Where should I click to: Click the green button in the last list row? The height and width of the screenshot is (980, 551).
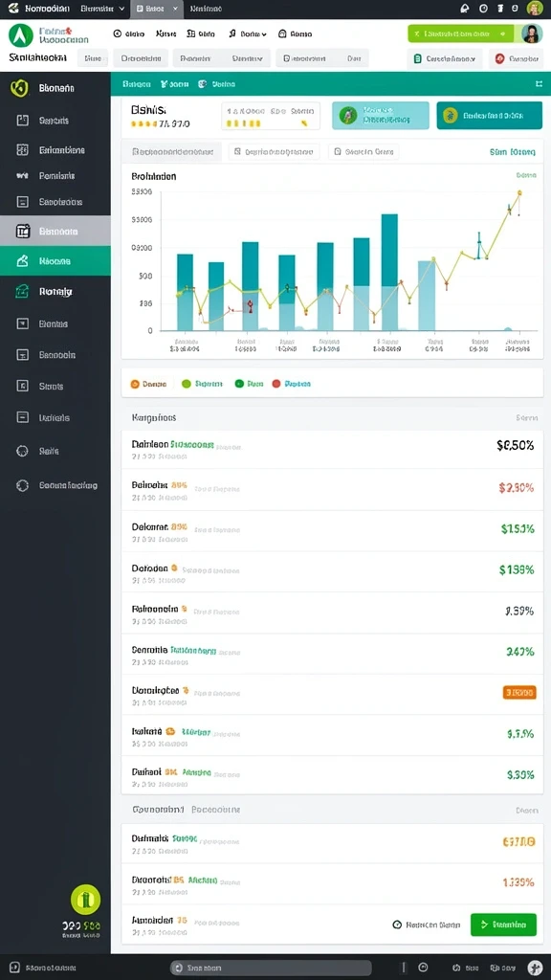coord(503,924)
